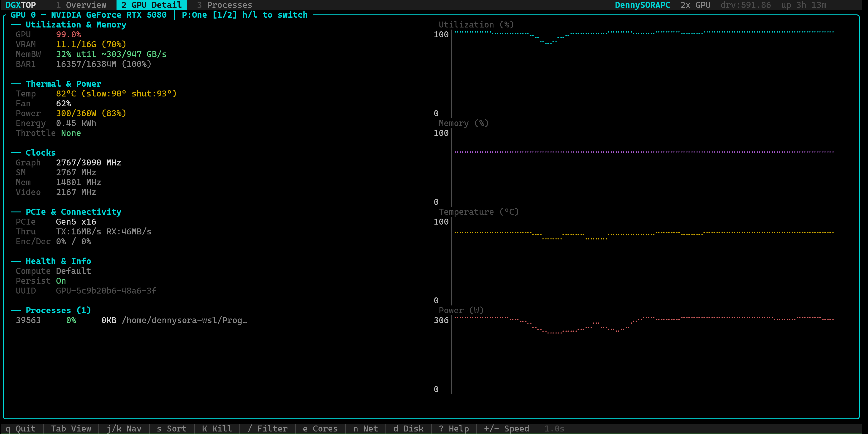Click the PCIe Gen5 x16 value

[76, 222]
